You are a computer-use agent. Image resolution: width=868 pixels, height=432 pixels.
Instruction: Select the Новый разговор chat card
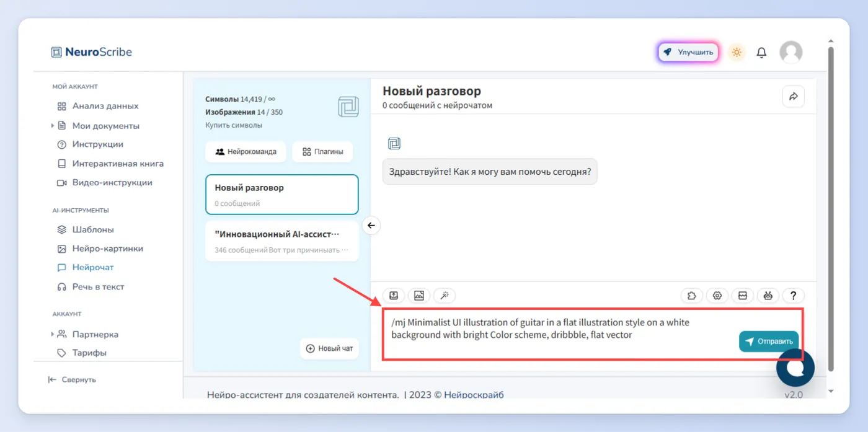(282, 195)
